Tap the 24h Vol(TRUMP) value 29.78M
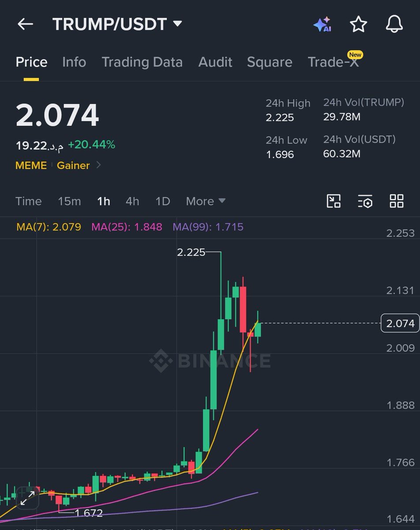The image size is (420, 530). (342, 117)
